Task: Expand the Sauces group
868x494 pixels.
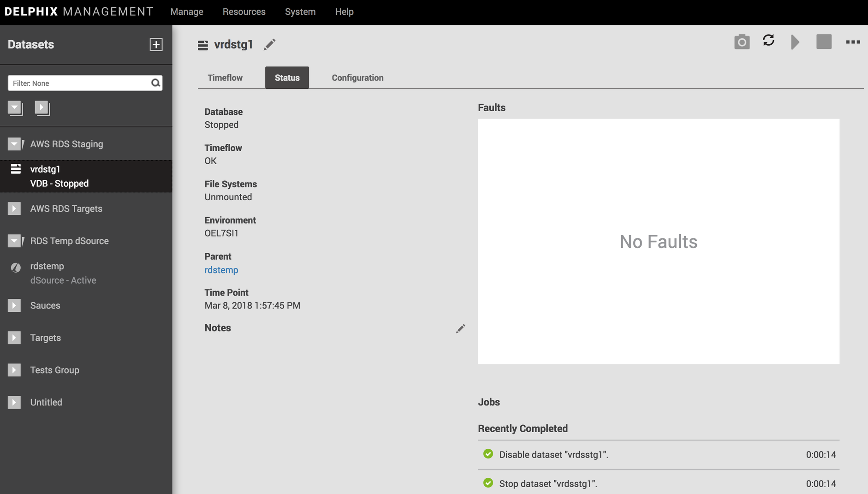Action: (14, 305)
